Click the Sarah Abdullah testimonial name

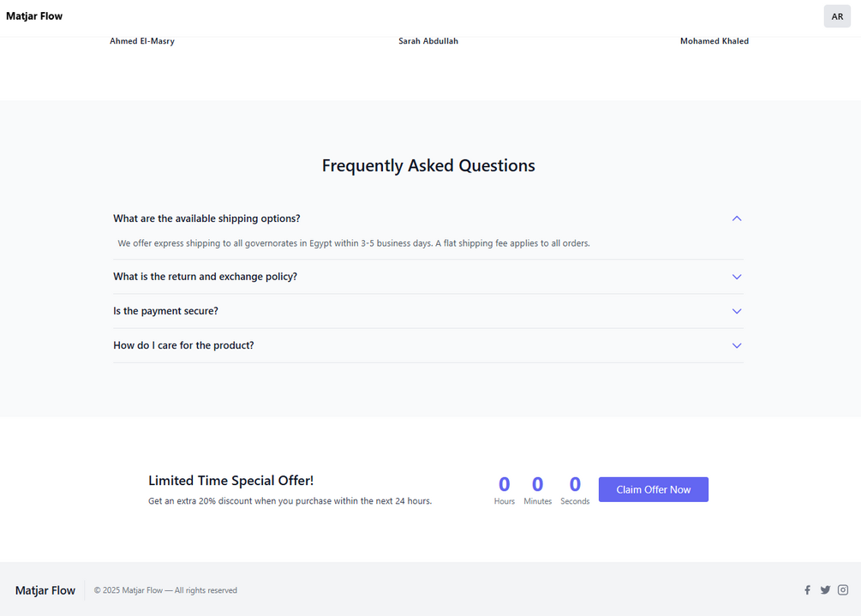pyautogui.click(x=428, y=41)
